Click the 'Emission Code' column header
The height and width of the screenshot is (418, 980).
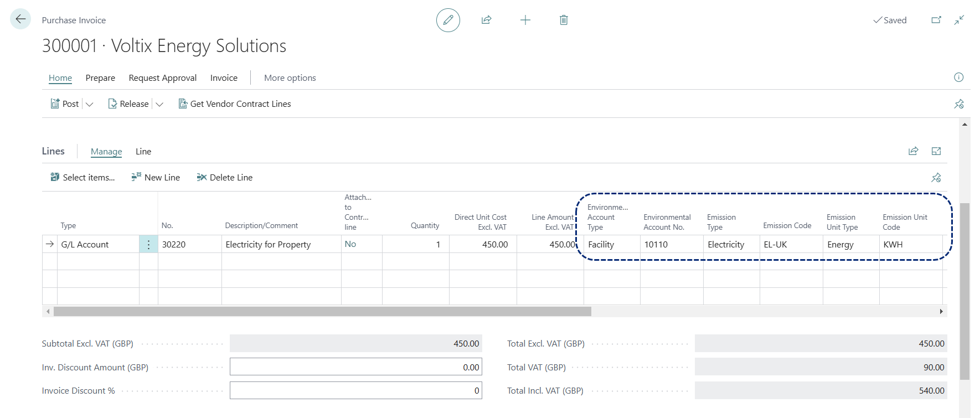(787, 225)
